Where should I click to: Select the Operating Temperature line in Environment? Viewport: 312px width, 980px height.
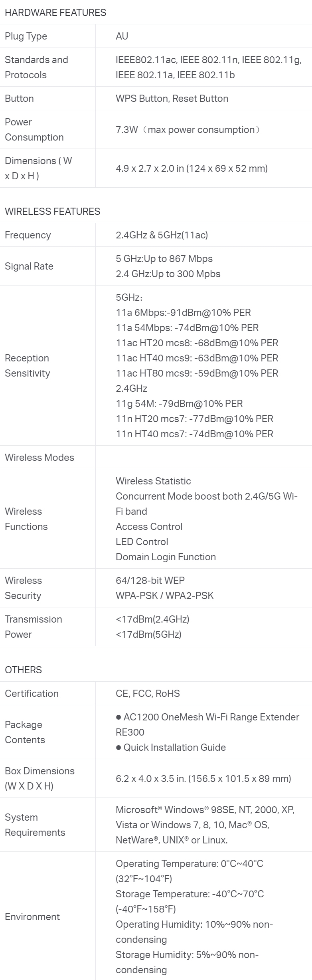pos(190,871)
